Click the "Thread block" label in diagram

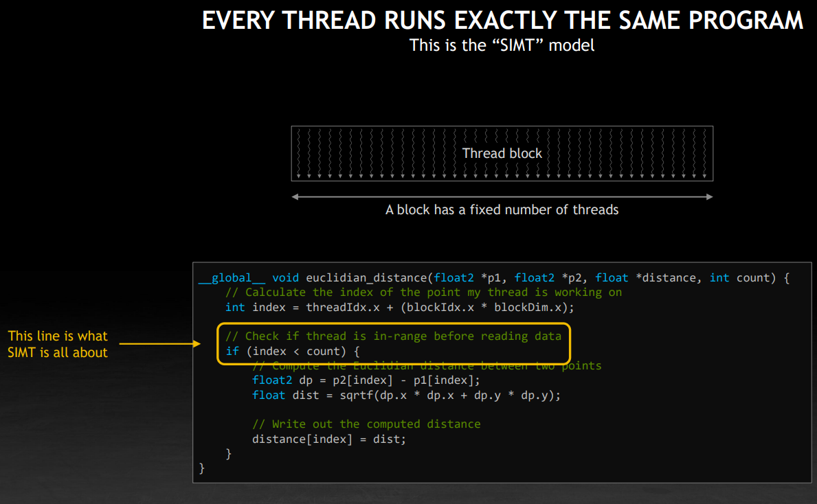click(x=502, y=153)
